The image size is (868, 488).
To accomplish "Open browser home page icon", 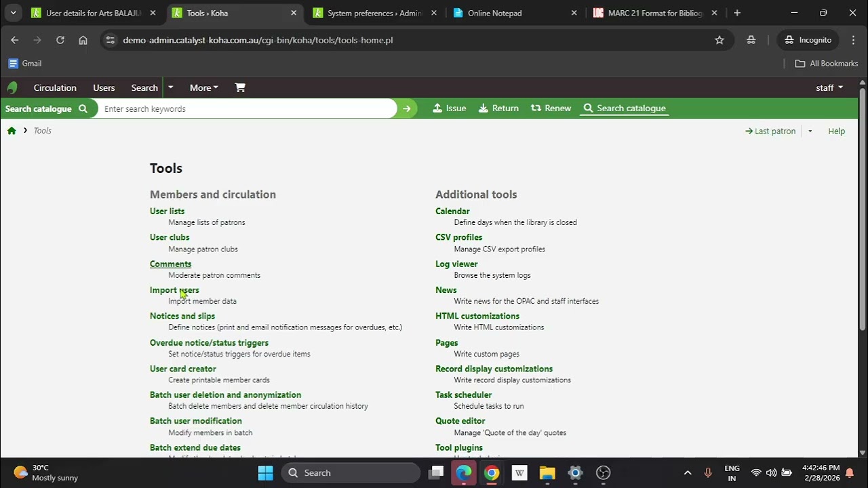I will point(83,40).
